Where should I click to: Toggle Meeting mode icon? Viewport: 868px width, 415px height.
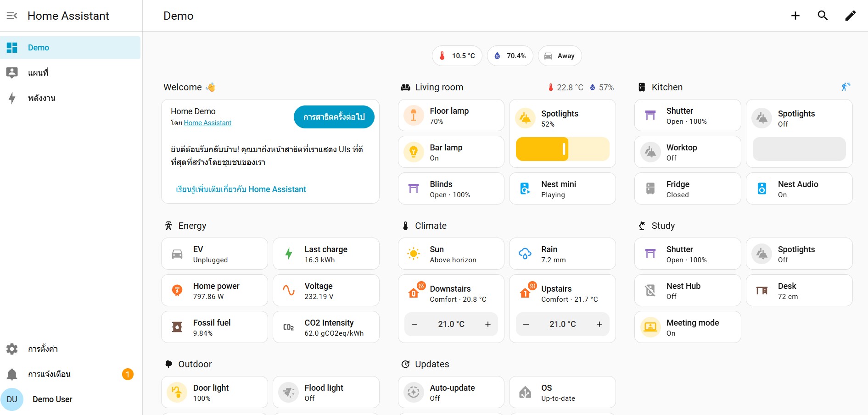pyautogui.click(x=650, y=327)
